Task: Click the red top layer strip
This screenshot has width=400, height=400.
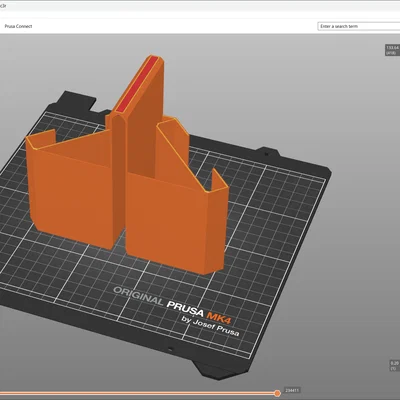Action: 137,83
